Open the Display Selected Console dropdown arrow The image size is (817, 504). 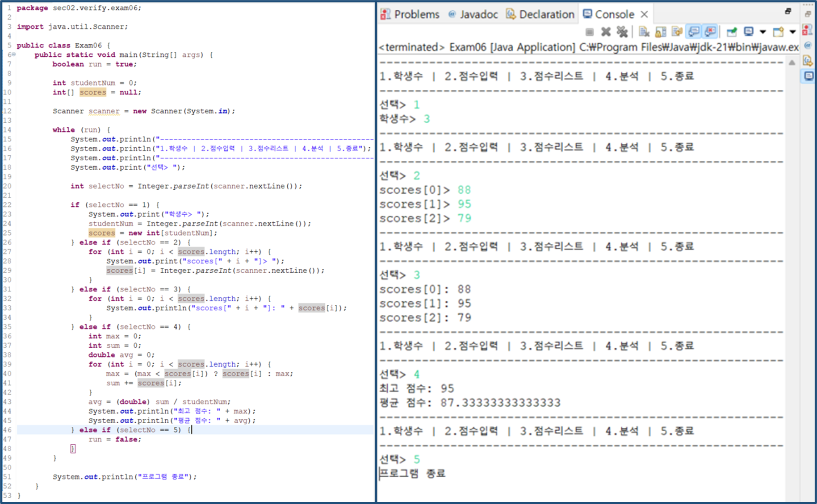763,32
